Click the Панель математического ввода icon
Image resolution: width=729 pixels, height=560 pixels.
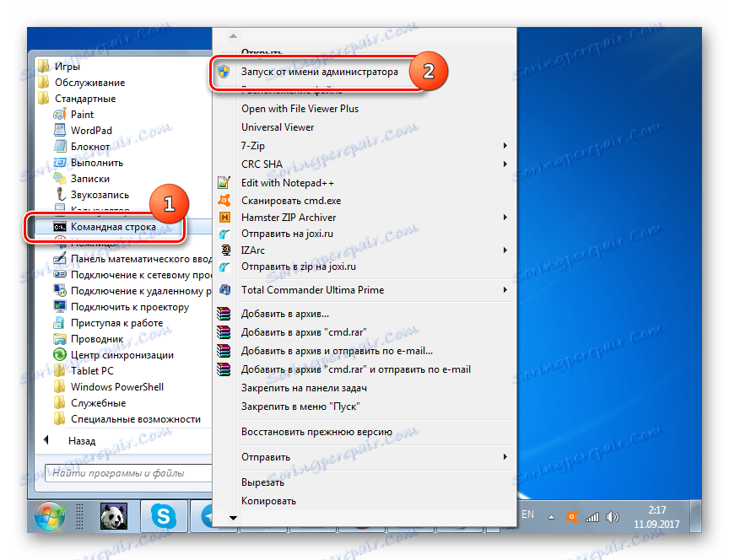pyautogui.click(x=60, y=259)
